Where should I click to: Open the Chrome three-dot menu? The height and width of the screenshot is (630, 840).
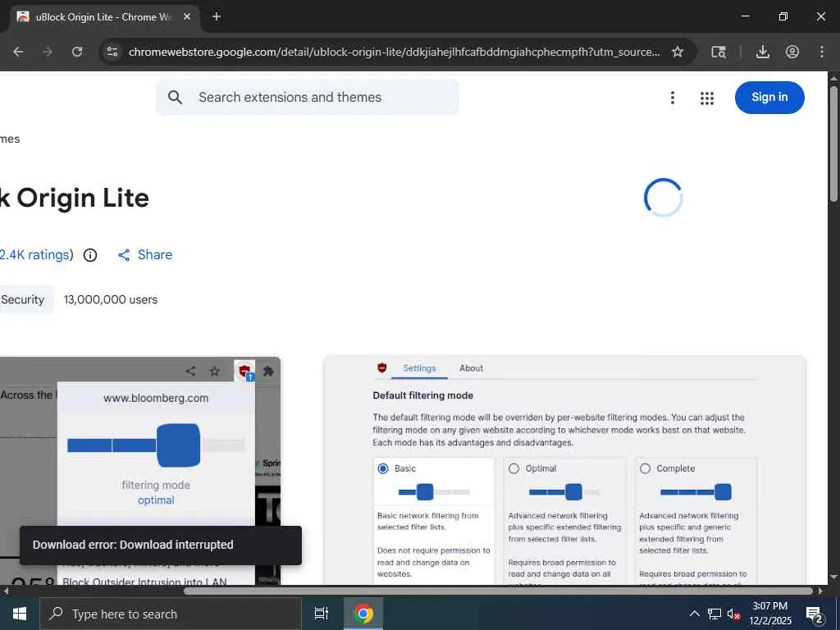pos(822,52)
